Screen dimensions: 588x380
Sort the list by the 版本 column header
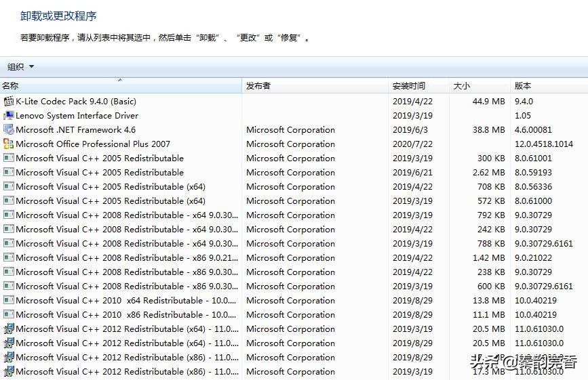[549, 86]
